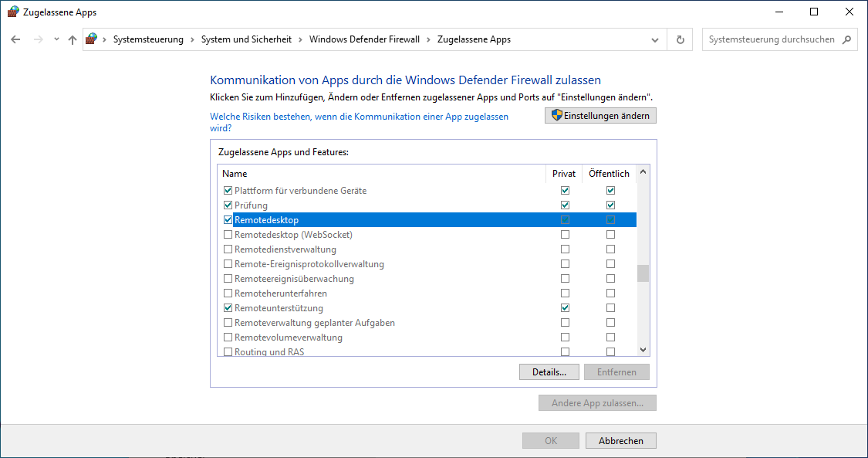Toggle Privat checkbox for Remoteunterstützung
The width and height of the screenshot is (868, 458).
(565, 308)
